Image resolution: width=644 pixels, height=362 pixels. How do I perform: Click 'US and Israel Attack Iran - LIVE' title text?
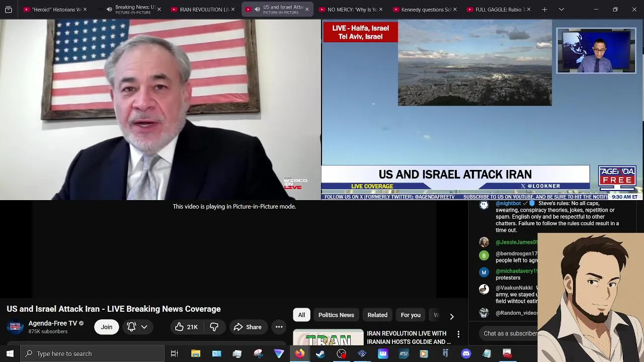pos(114,309)
